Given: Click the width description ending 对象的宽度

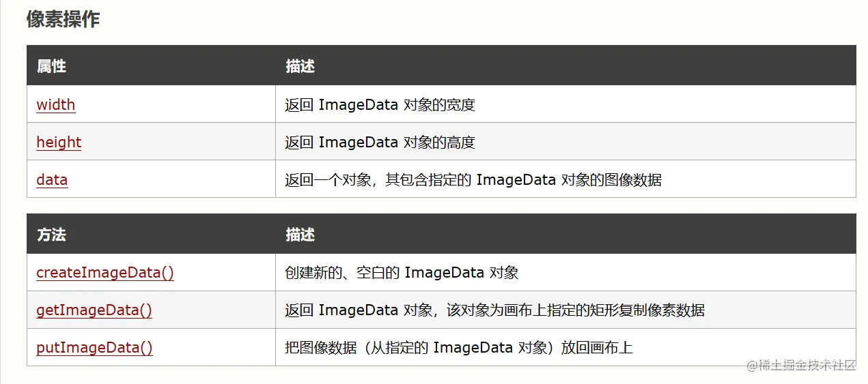Looking at the screenshot, I should point(380,104).
